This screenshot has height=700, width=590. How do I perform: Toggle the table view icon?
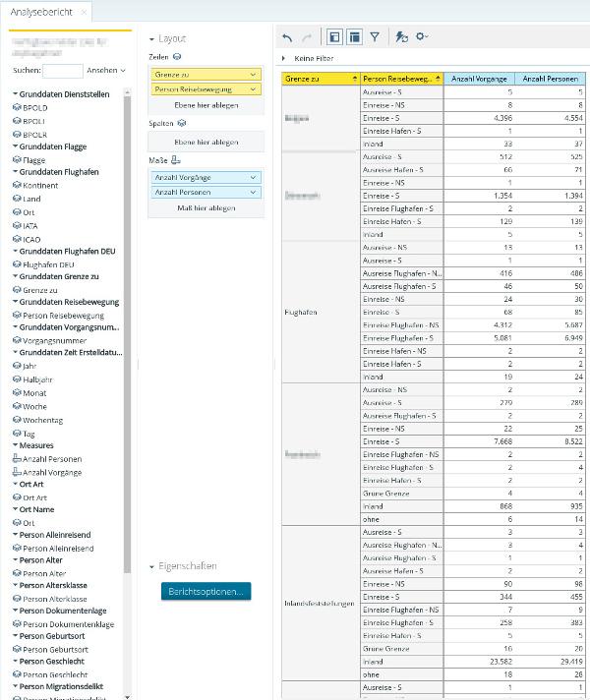point(354,37)
